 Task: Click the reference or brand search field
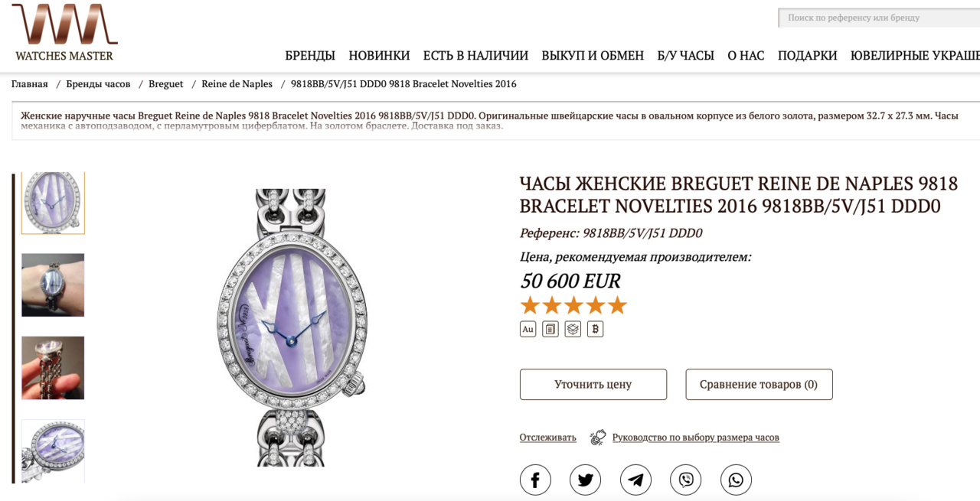(x=879, y=18)
